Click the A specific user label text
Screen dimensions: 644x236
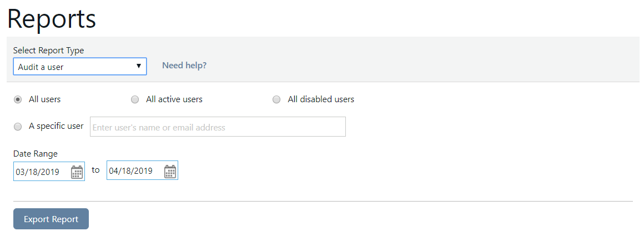[x=56, y=126]
